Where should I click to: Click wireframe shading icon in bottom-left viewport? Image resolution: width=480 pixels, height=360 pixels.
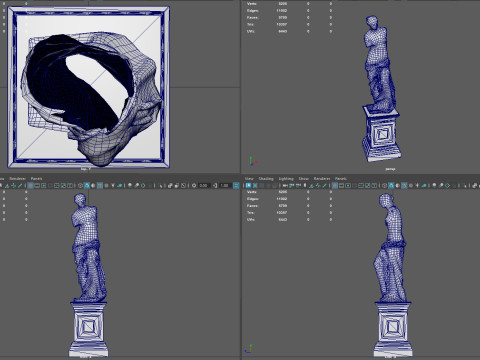pyautogui.click(x=80, y=185)
